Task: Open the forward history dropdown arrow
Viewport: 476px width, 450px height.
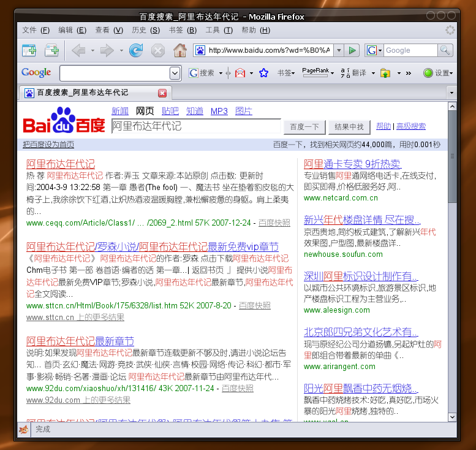Action: click(x=121, y=50)
